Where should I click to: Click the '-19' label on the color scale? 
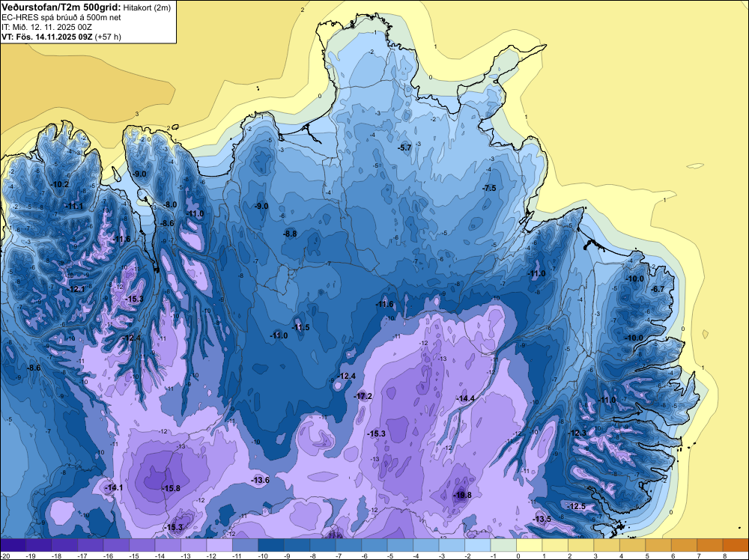click(x=31, y=556)
